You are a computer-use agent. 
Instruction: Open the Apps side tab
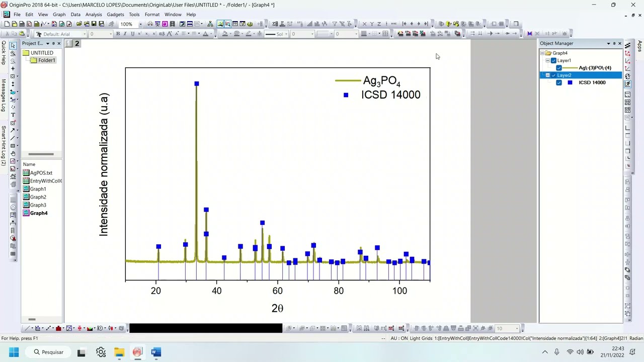point(639,46)
